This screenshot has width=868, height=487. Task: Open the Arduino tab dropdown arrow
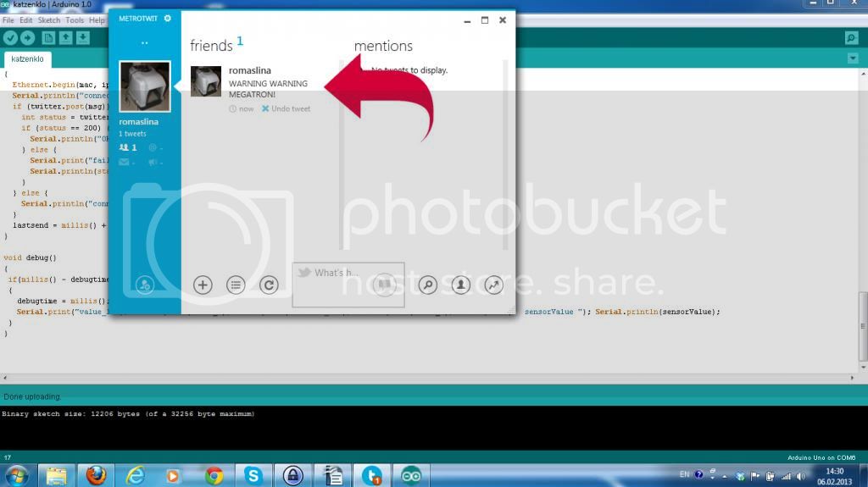coord(853,58)
